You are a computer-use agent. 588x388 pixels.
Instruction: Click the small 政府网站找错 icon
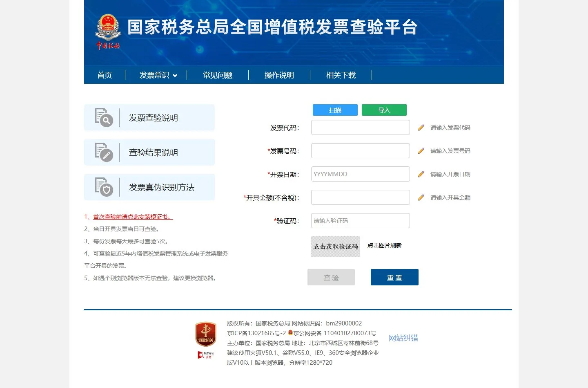point(205,355)
